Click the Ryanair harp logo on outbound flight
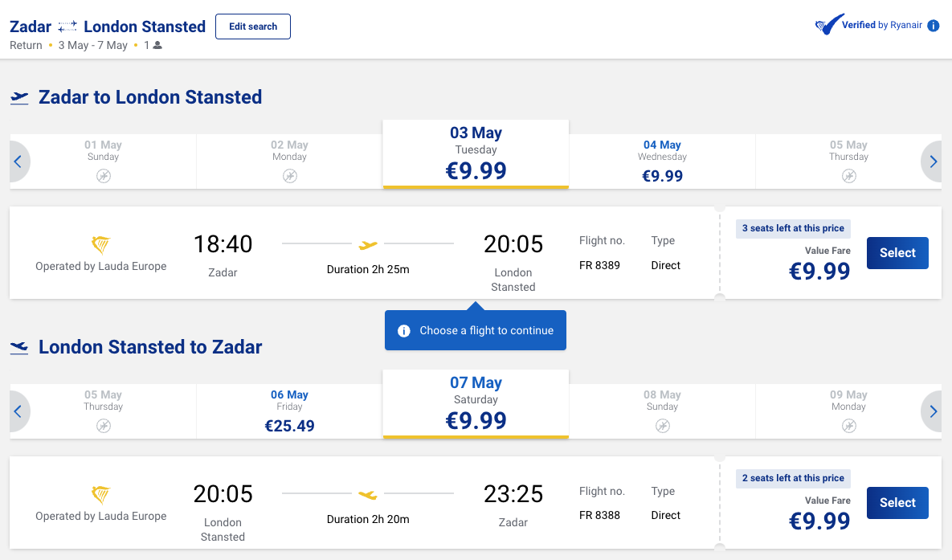Image resolution: width=952 pixels, height=560 pixels. click(101, 244)
